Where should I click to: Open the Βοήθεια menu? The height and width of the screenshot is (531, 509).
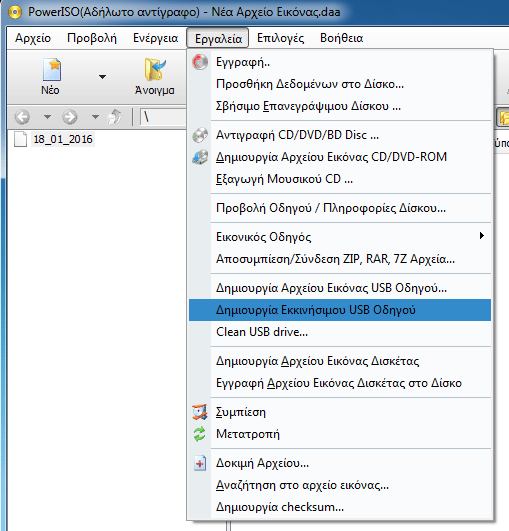341,38
